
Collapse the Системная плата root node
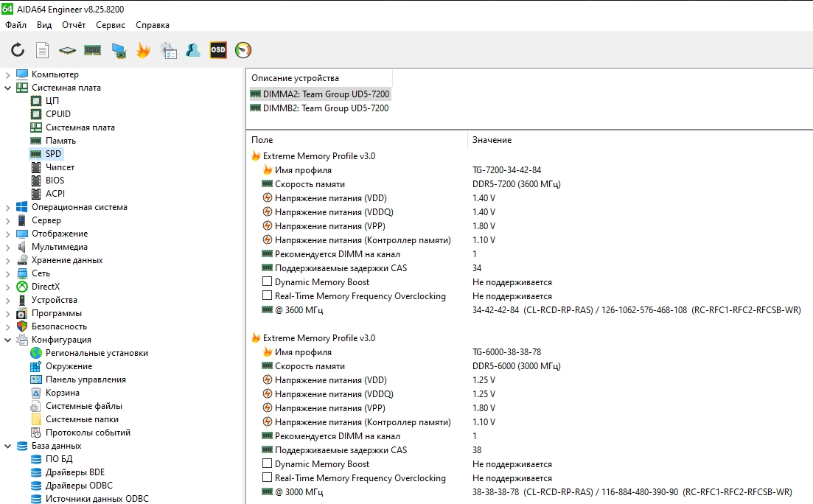7,88
